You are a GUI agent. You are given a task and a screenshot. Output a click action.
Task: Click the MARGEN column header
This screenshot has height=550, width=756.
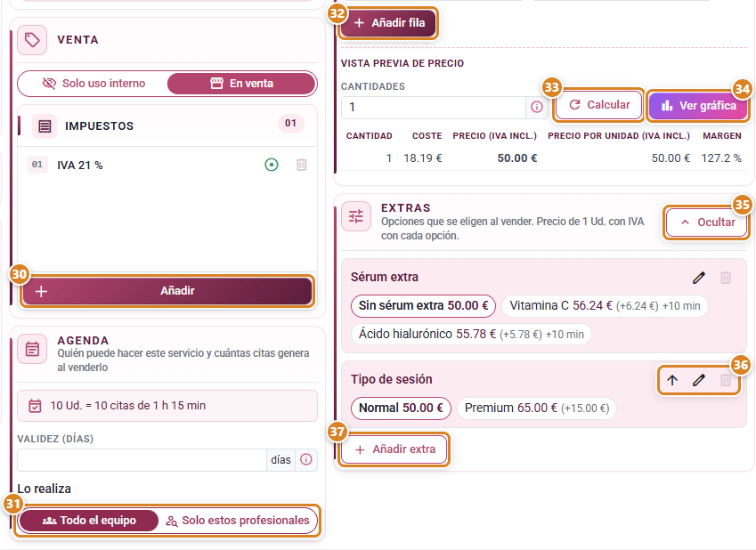(x=722, y=136)
